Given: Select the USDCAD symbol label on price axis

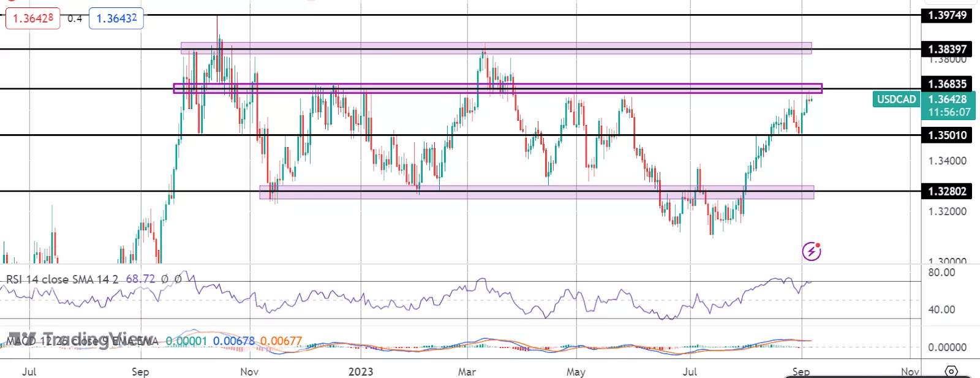Looking at the screenshot, I should pyautogui.click(x=896, y=99).
